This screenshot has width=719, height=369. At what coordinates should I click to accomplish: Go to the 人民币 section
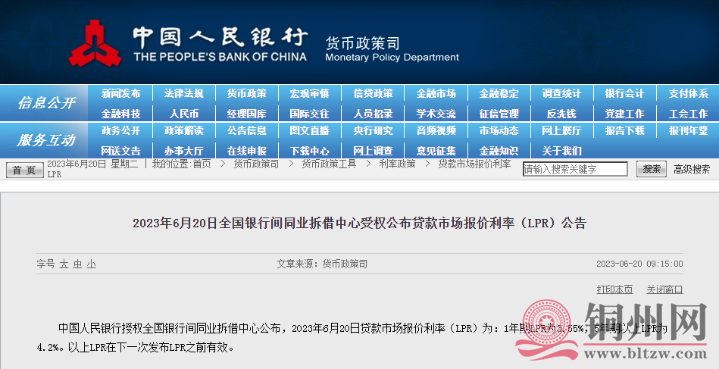pyautogui.click(x=184, y=113)
